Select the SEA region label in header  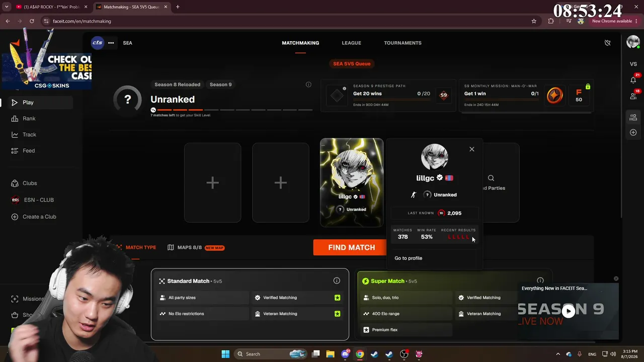[x=128, y=43]
